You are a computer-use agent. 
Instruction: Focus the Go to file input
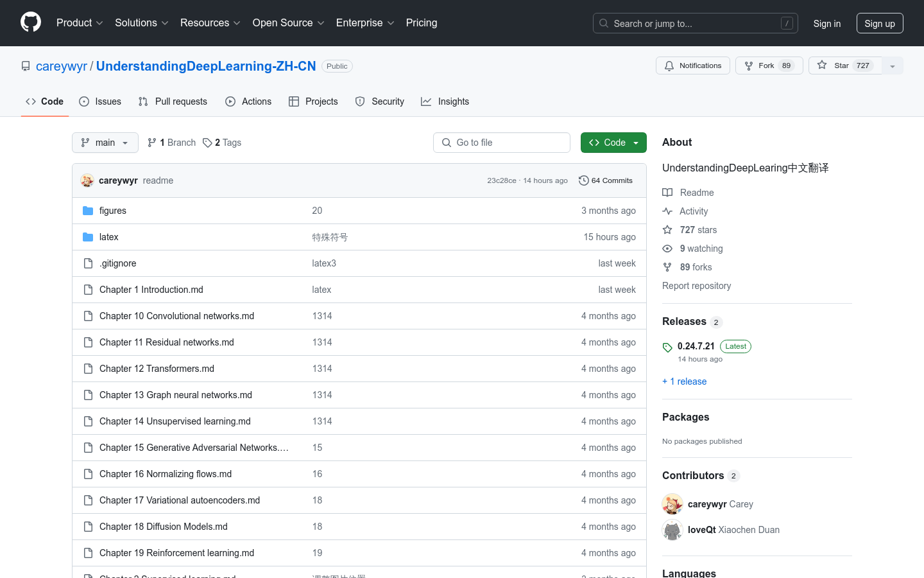pyautogui.click(x=502, y=143)
